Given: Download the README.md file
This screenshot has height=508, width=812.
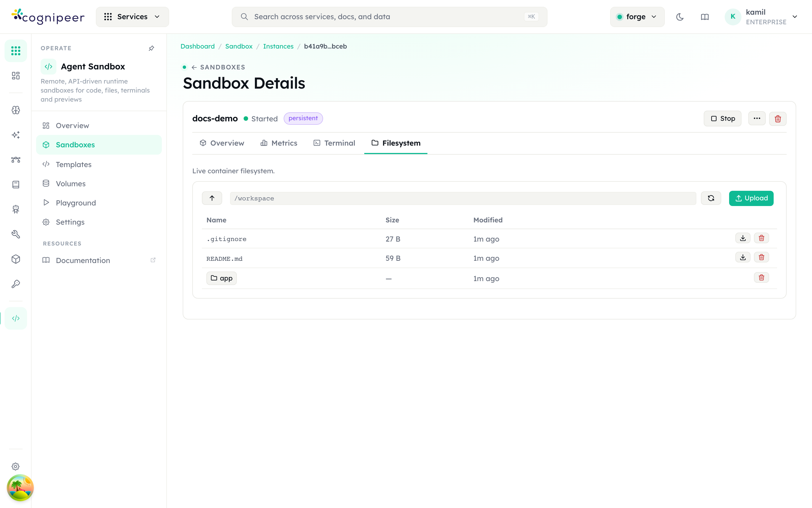Looking at the screenshot, I should coord(743,257).
